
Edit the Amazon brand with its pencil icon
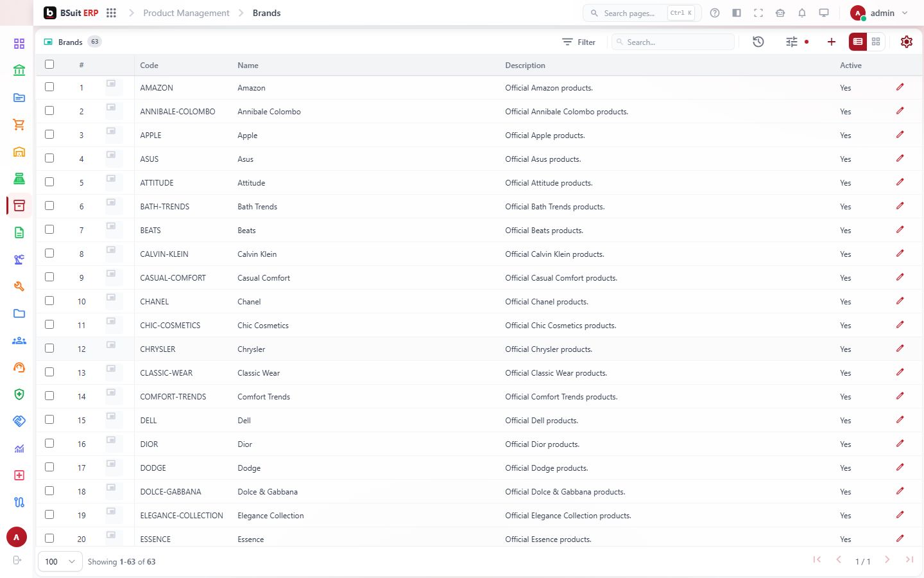900,87
